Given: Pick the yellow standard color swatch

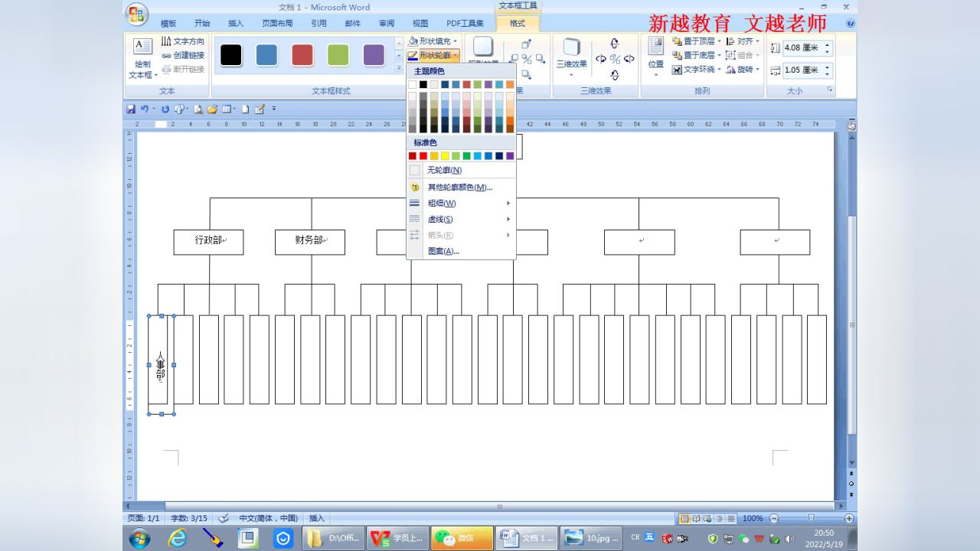Looking at the screenshot, I should click(445, 156).
